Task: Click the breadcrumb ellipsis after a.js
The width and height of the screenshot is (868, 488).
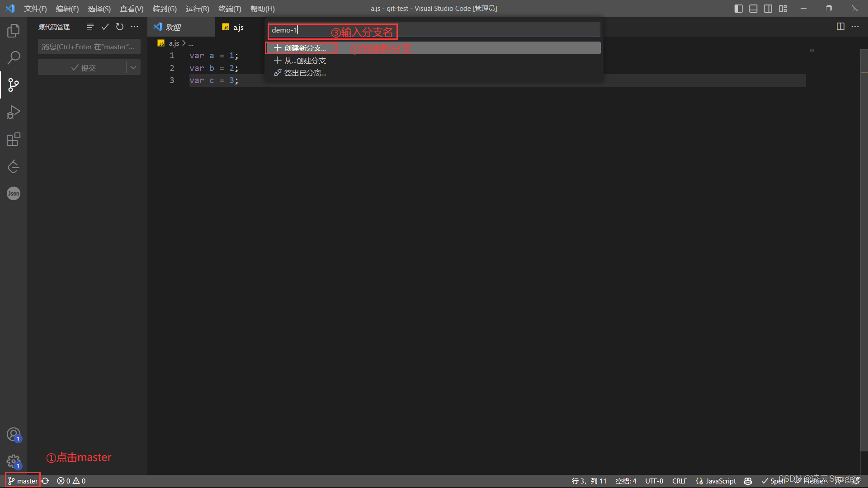Action: tap(191, 43)
